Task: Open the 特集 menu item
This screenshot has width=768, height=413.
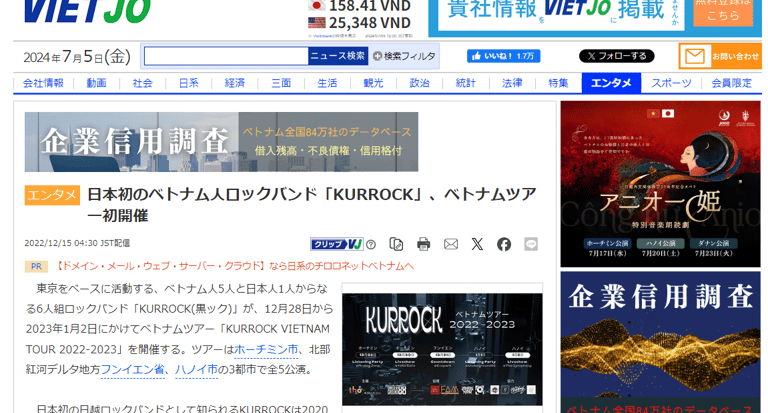Action: click(558, 83)
